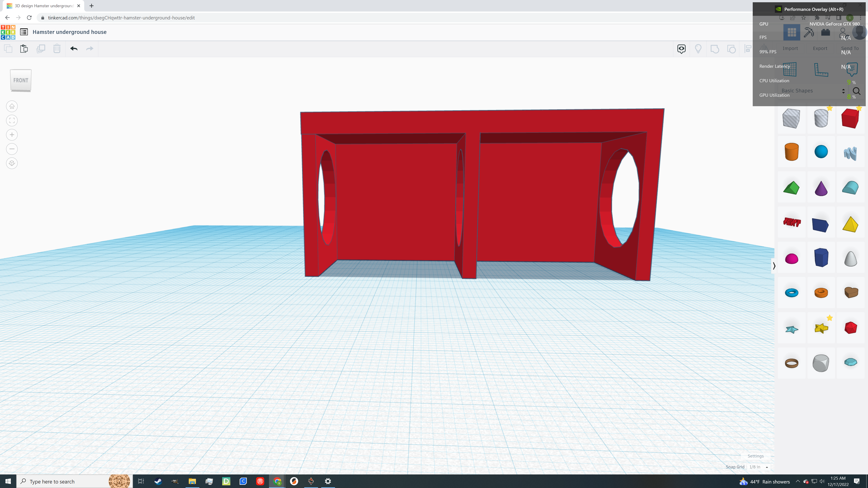This screenshot has height=488, width=868.
Task: Reset to home view
Action: 12,106
